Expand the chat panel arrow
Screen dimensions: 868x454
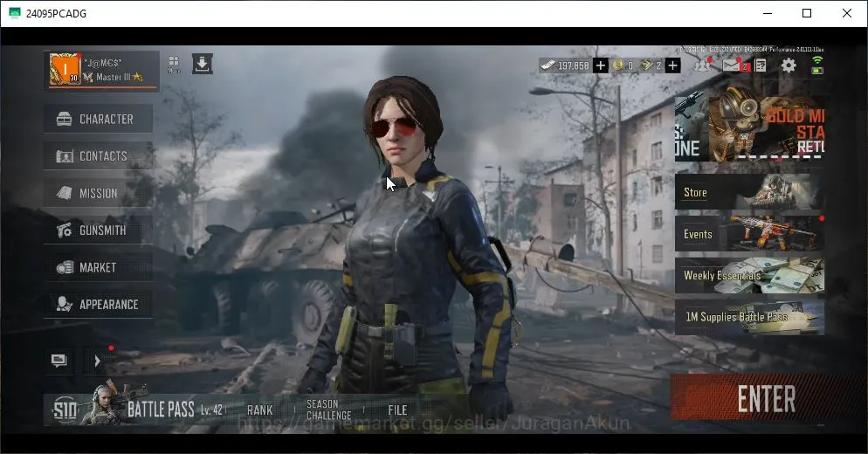coord(97,361)
